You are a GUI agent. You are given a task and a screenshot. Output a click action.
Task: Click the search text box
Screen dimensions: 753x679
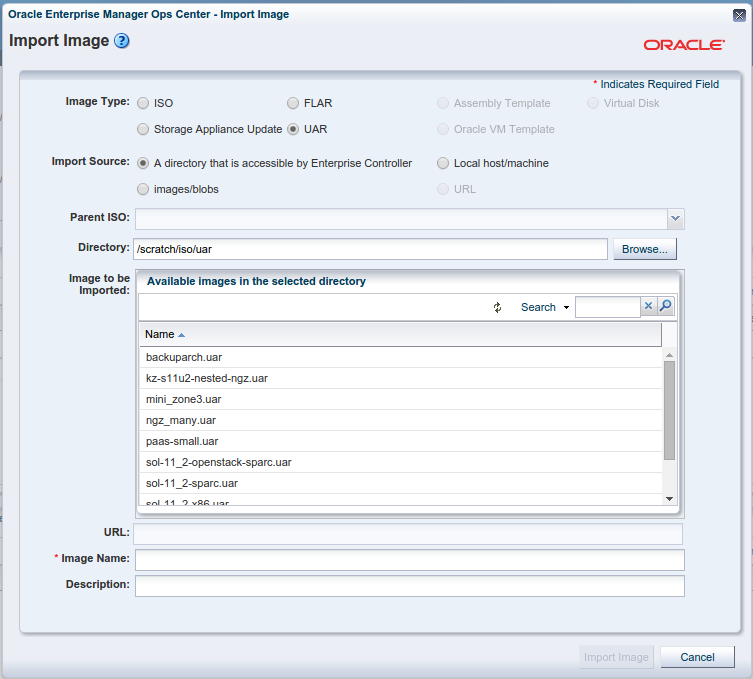pyautogui.click(x=608, y=307)
